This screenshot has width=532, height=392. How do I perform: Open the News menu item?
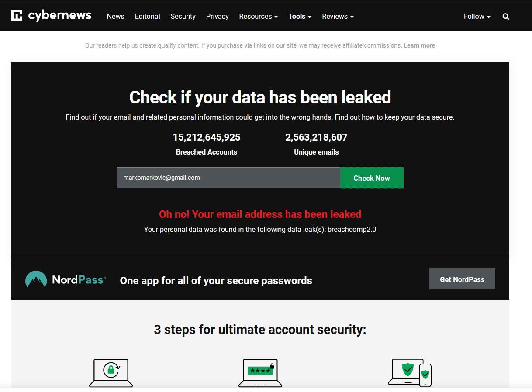(x=115, y=16)
